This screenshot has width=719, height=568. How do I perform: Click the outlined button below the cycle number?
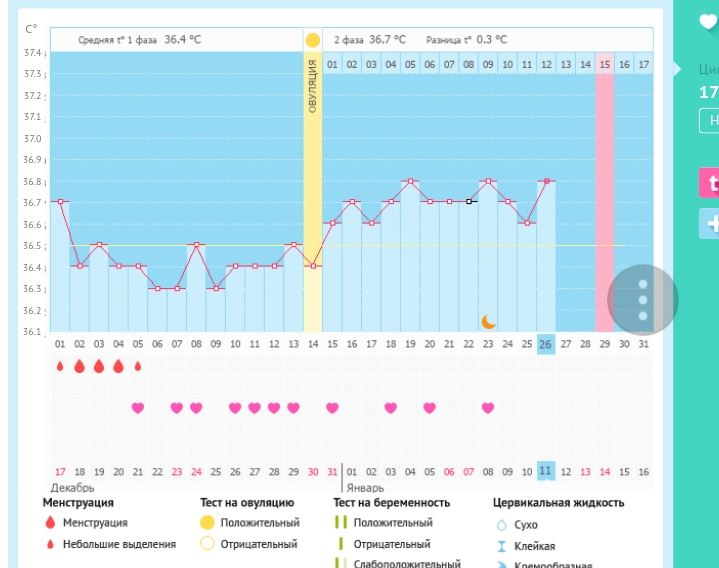pyautogui.click(x=710, y=120)
